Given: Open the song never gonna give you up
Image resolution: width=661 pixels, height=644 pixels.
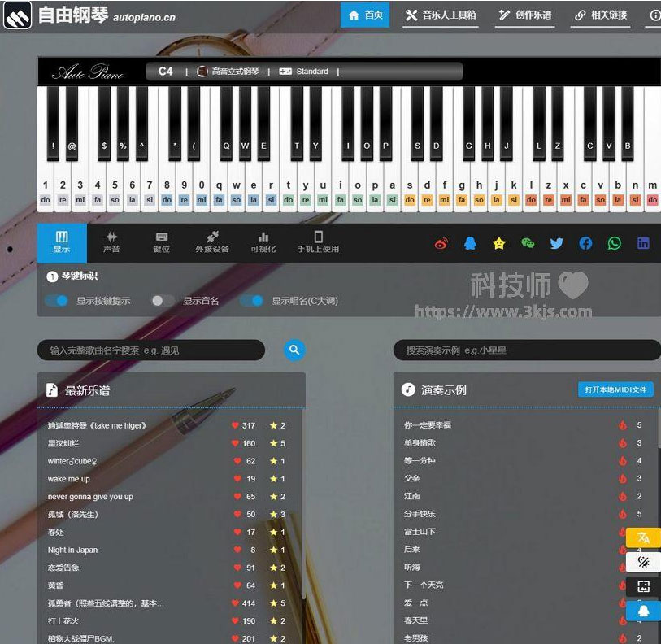Looking at the screenshot, I should pyautogui.click(x=90, y=497).
